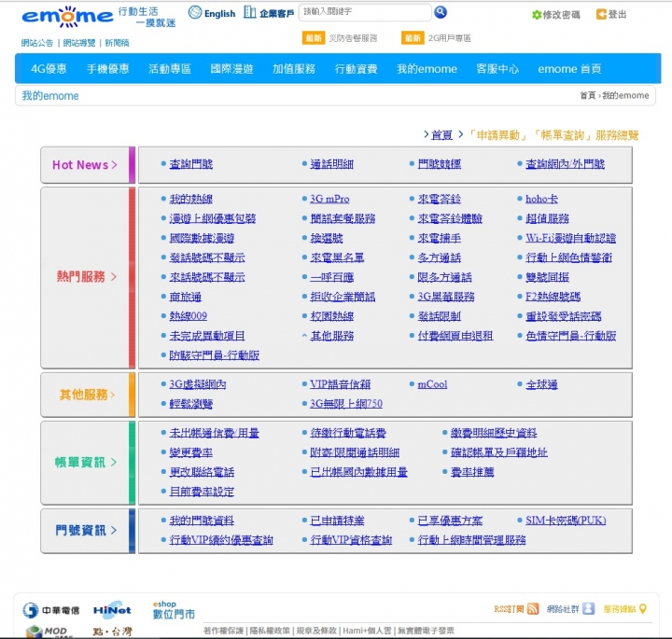
Task: Click 首頁 link in orange breadcrumb row
Action: (x=441, y=135)
